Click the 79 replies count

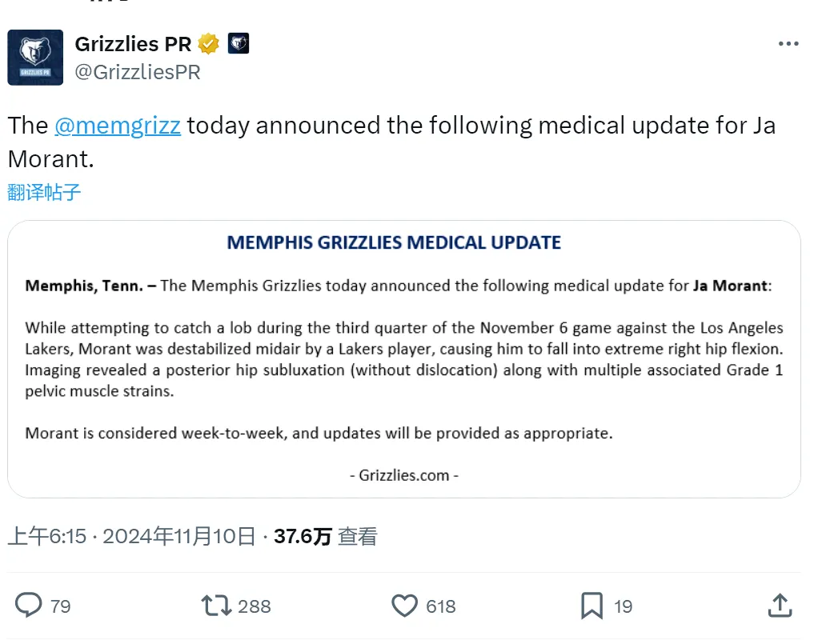(61, 606)
